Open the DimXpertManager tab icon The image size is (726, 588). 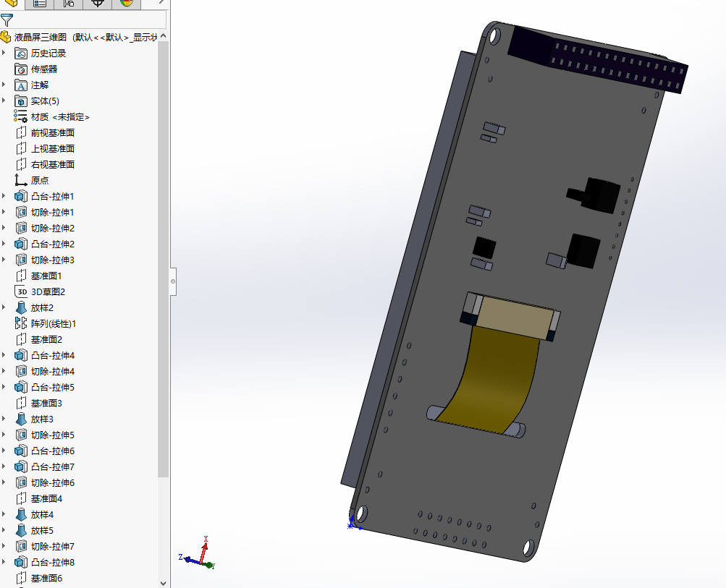tap(98, 3)
